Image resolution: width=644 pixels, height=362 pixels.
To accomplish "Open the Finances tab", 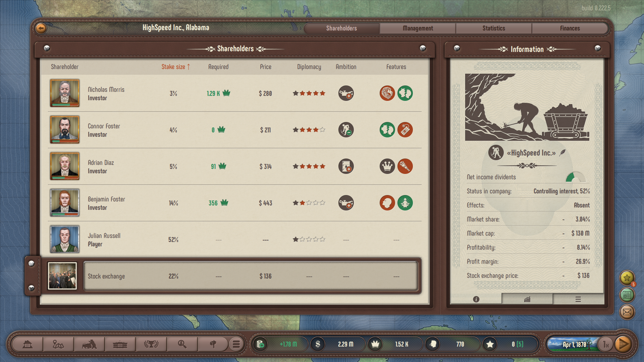I will [570, 28].
